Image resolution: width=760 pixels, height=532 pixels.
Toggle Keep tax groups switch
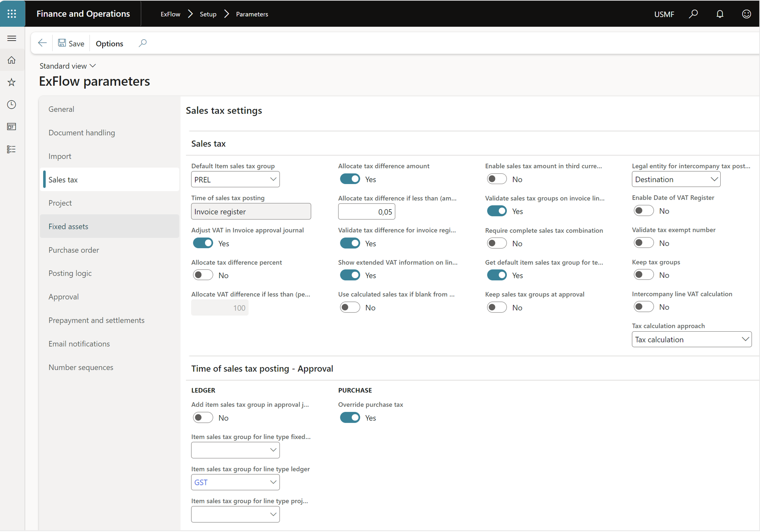(643, 275)
